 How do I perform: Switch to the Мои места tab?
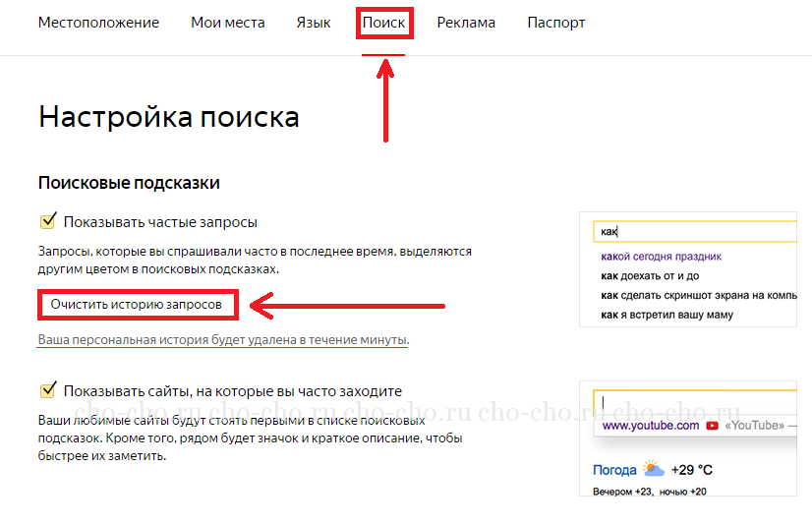[x=227, y=23]
